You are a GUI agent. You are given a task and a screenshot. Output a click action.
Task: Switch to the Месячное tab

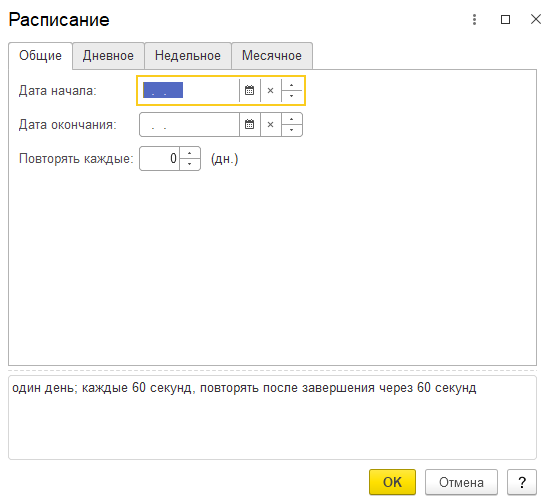272,56
